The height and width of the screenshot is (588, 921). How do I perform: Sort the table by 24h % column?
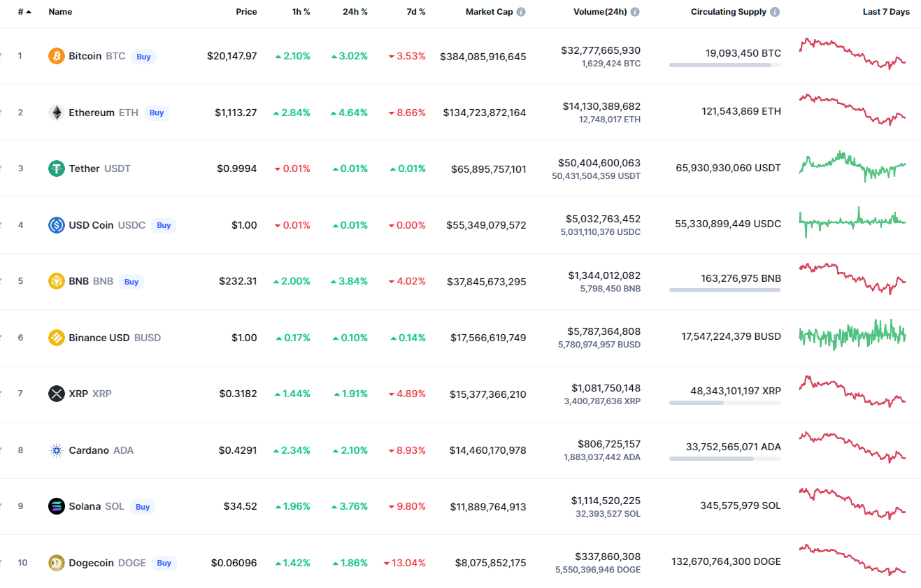(355, 12)
